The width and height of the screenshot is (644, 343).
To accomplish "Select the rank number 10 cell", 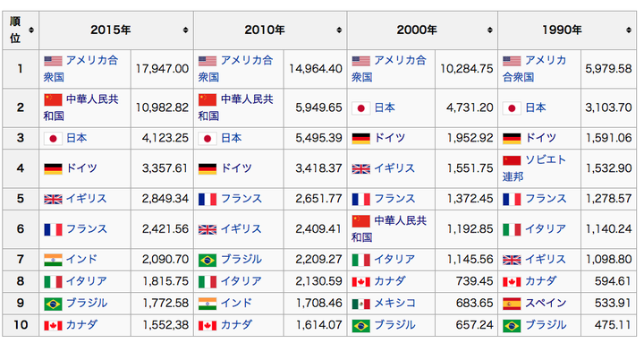I will click(x=21, y=325).
